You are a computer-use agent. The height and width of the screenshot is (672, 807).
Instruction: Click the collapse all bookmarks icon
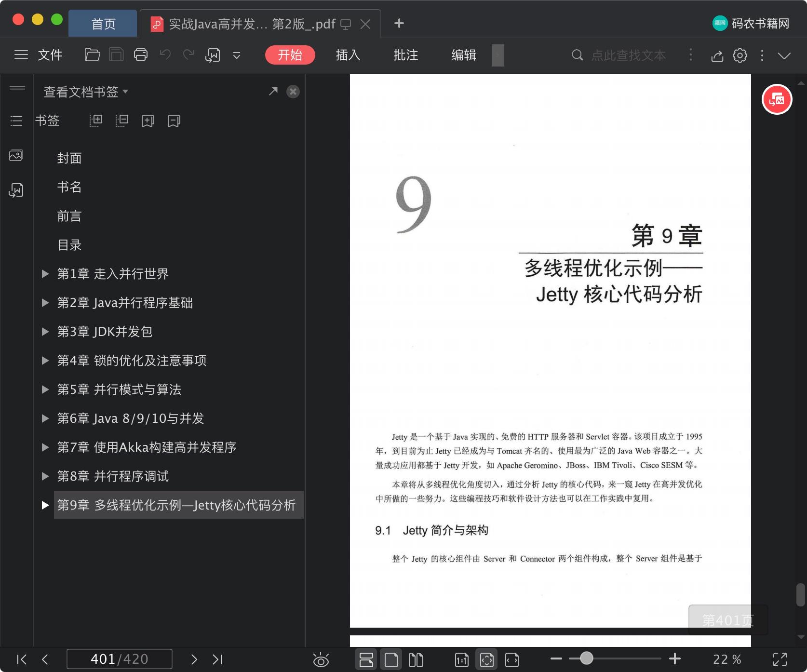pyautogui.click(x=122, y=121)
